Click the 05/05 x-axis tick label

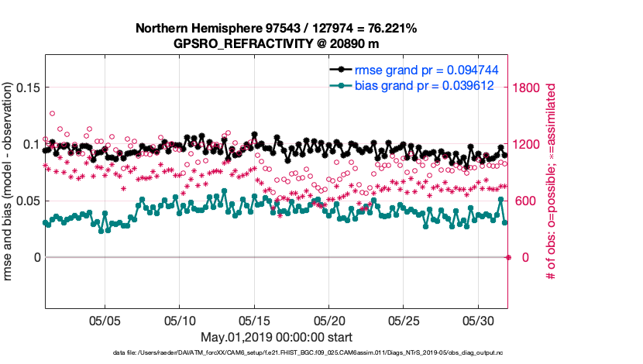point(105,321)
